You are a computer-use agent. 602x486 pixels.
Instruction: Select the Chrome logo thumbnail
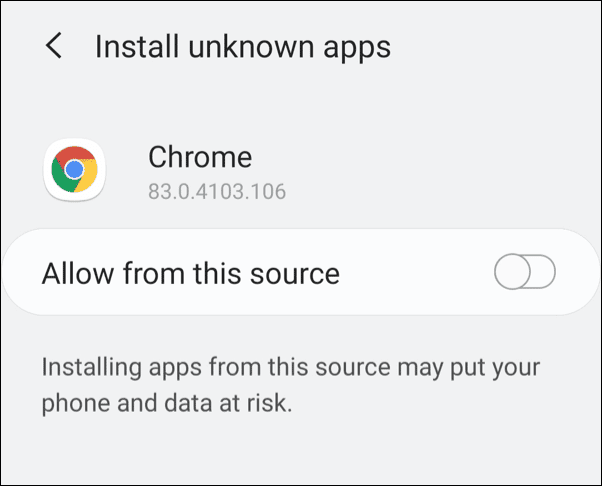(x=75, y=171)
